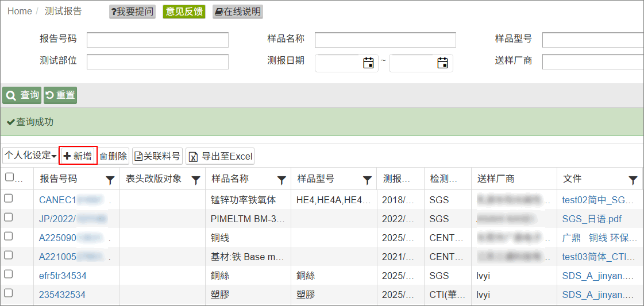Viewport: 644px width, 306px height.
Task: Open file test02简中_SG link
Action: [599, 200]
